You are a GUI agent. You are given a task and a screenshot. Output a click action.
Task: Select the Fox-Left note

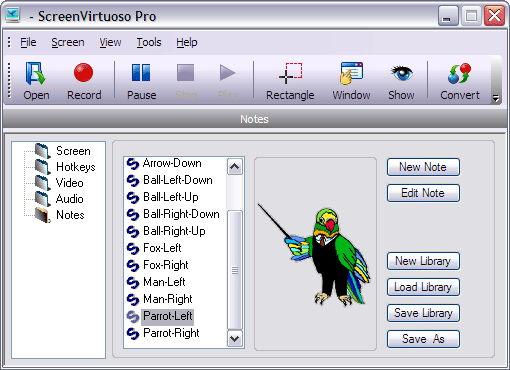pyautogui.click(x=162, y=248)
